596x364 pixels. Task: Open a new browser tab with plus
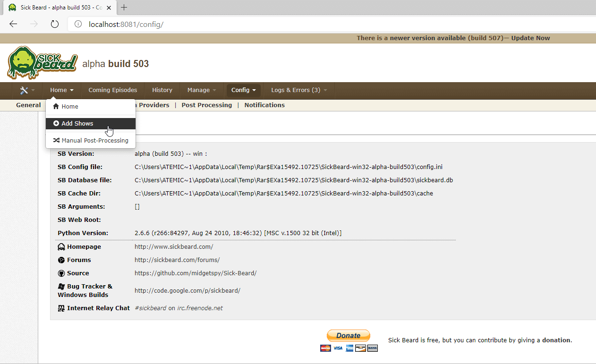point(124,8)
